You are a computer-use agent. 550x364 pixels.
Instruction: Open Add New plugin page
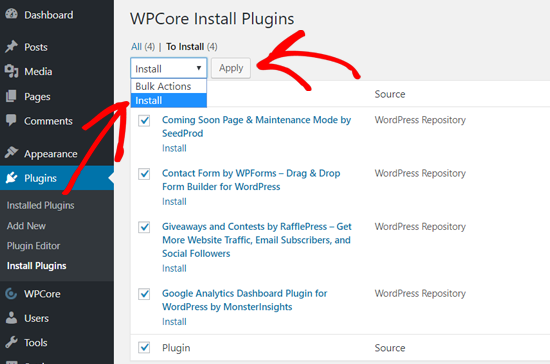(x=26, y=226)
